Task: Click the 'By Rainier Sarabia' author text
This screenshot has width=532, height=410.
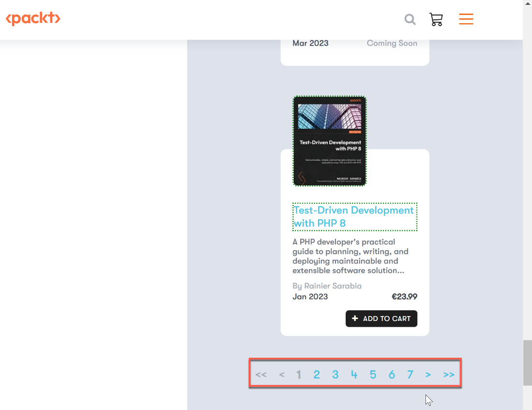Action: pyautogui.click(x=327, y=286)
